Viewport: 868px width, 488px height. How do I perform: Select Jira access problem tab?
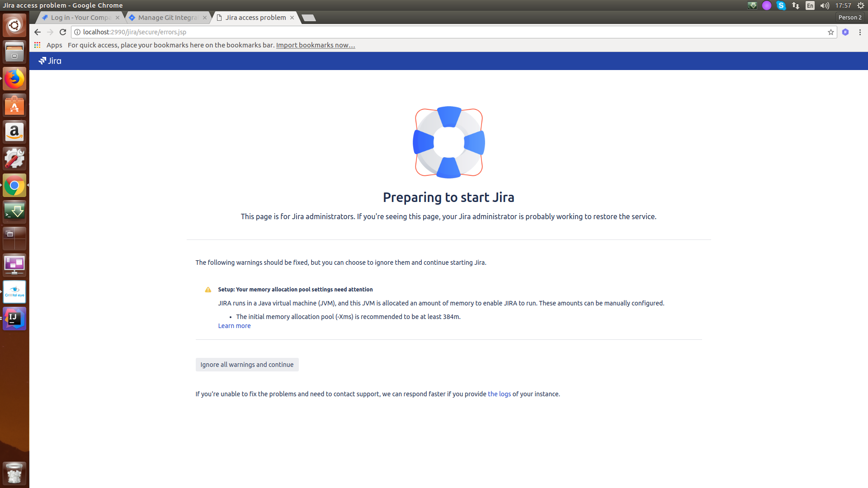coord(255,18)
